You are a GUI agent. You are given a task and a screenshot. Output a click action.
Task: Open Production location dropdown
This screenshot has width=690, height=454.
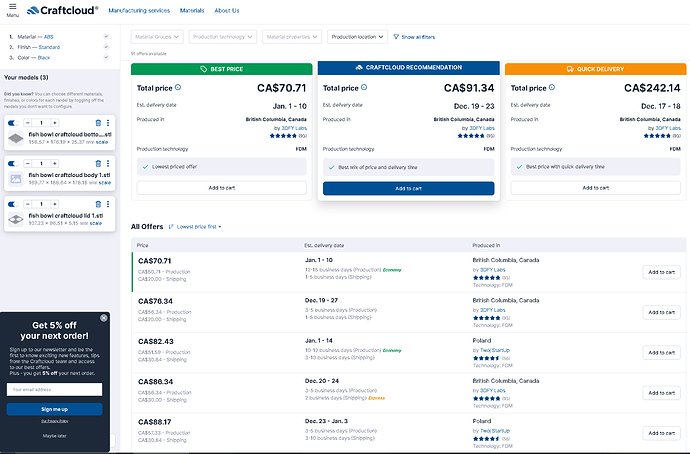(x=357, y=37)
